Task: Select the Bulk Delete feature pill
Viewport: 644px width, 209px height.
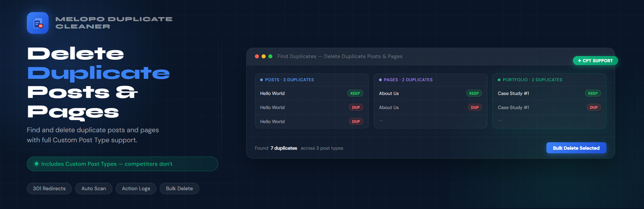Action: pyautogui.click(x=179, y=189)
